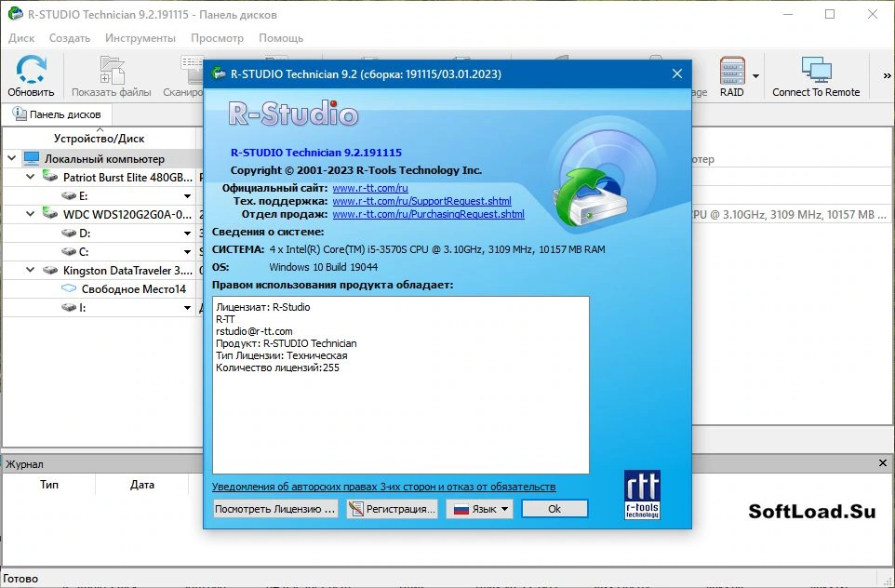Select the Kingston DataTraveler disk icon

pos(50,270)
